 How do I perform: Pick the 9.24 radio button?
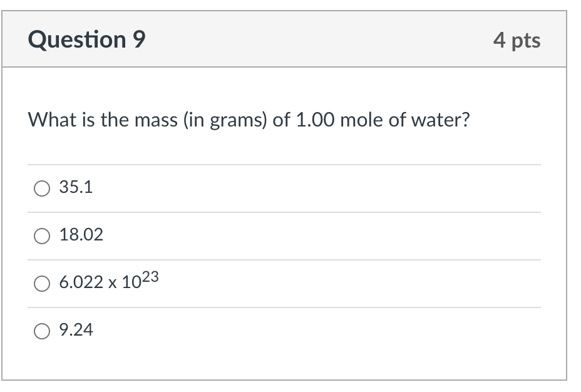coord(41,330)
